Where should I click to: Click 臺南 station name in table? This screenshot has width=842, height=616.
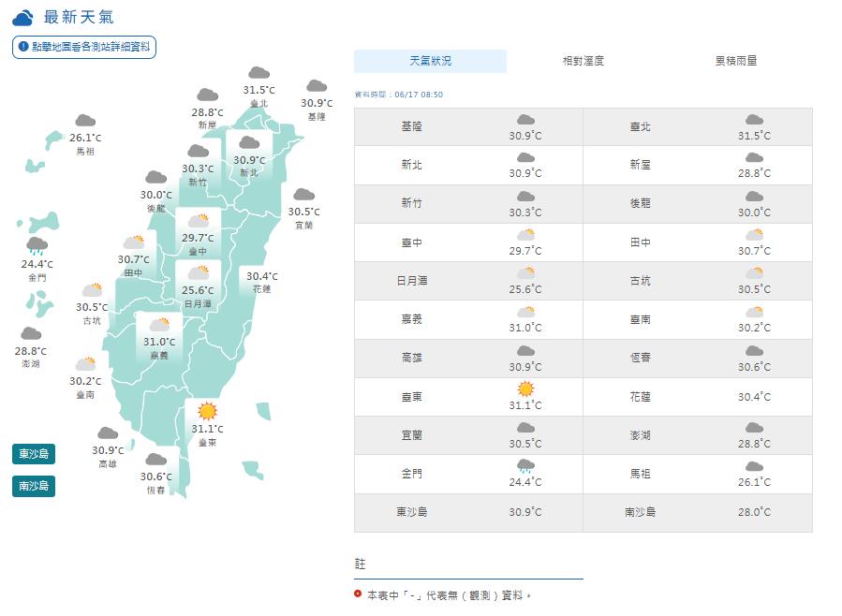coord(640,319)
